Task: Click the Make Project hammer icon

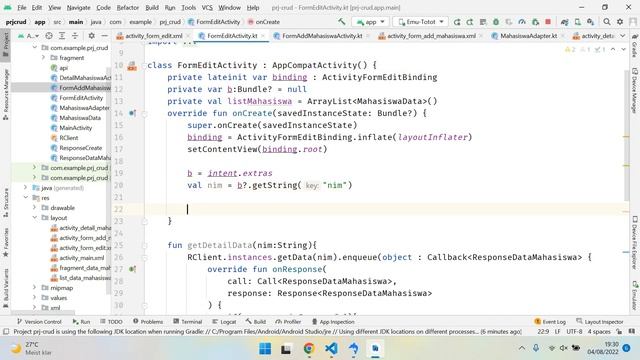Action: (341, 22)
